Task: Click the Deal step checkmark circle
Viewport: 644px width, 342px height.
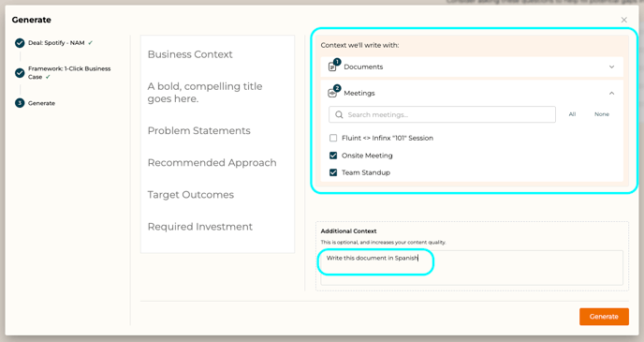Action: tap(20, 43)
